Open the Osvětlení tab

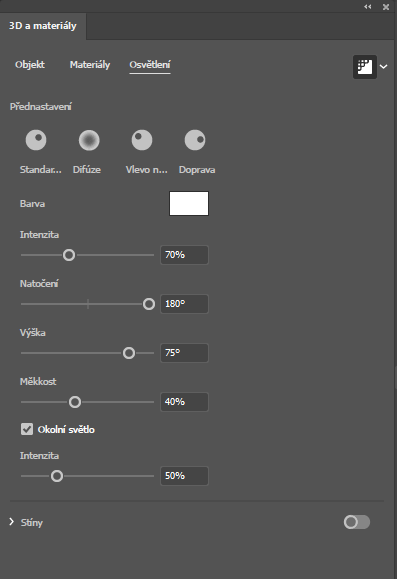tap(150, 65)
